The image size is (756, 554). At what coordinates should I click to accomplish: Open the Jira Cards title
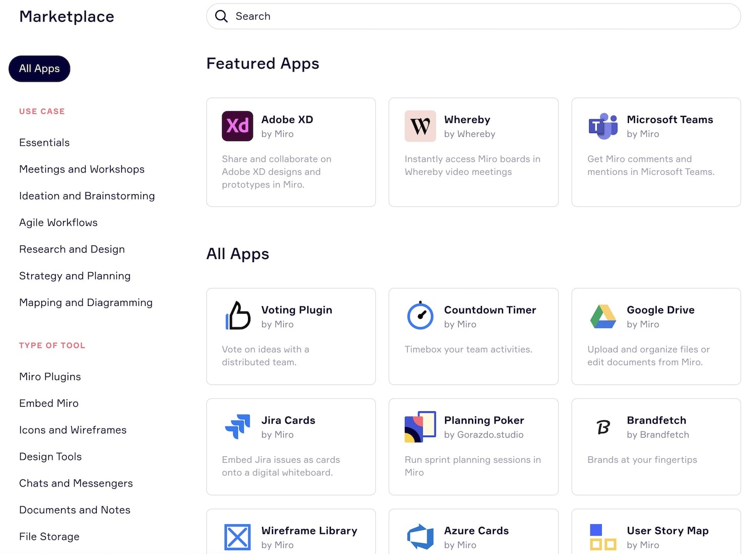288,420
